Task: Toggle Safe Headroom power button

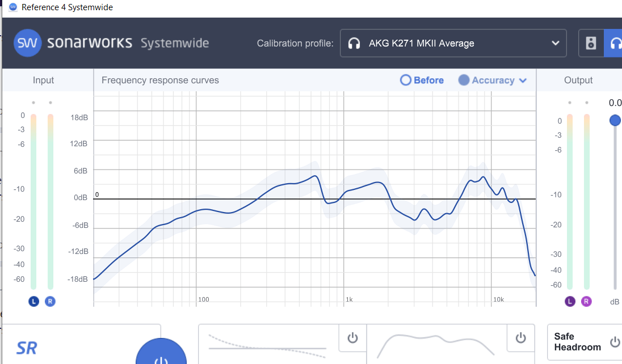Action: pos(615,341)
